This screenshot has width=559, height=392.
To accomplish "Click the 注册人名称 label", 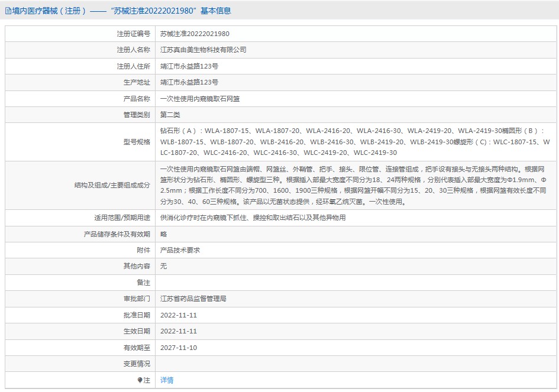I will click(x=133, y=50).
